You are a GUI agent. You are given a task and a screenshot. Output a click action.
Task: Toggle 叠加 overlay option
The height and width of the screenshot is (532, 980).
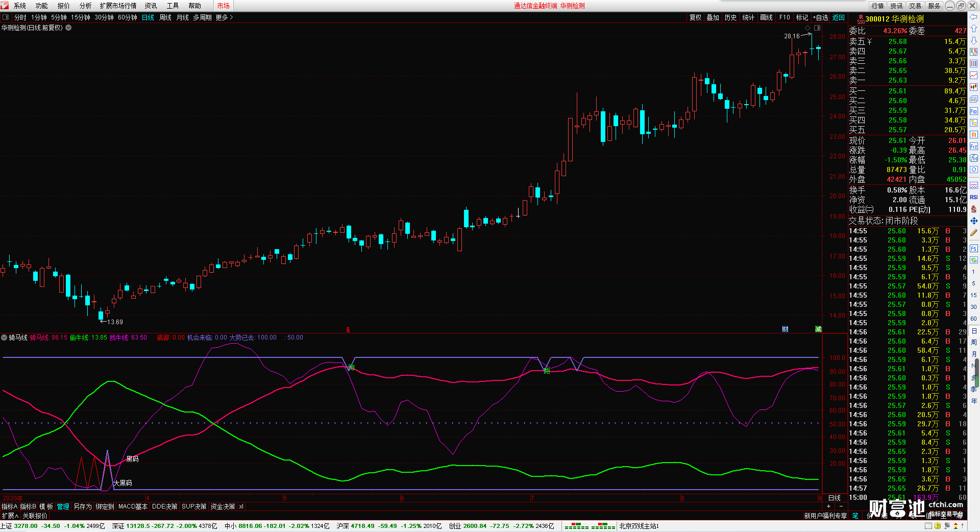(x=713, y=17)
